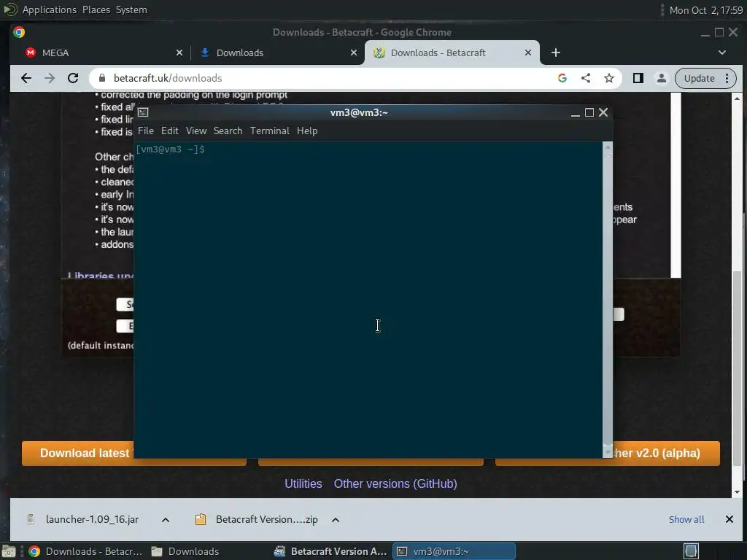The width and height of the screenshot is (747, 560).
Task: Click the show desktop icon in the bottom panel
Action: pyautogui.click(x=9, y=551)
